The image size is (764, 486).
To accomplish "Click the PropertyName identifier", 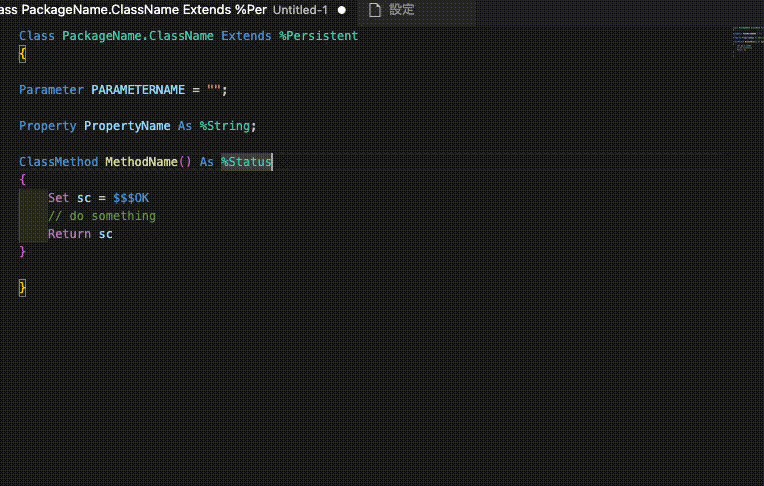I will 127,126.
